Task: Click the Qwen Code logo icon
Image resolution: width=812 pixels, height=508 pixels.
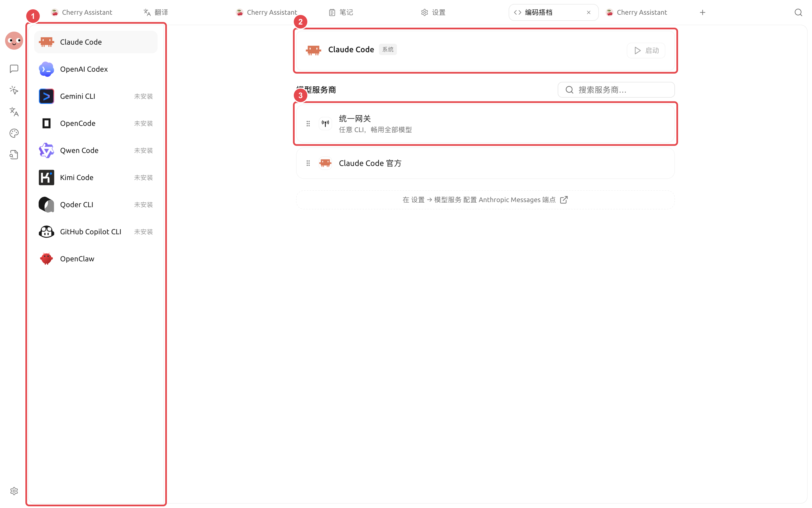Action: (46, 150)
